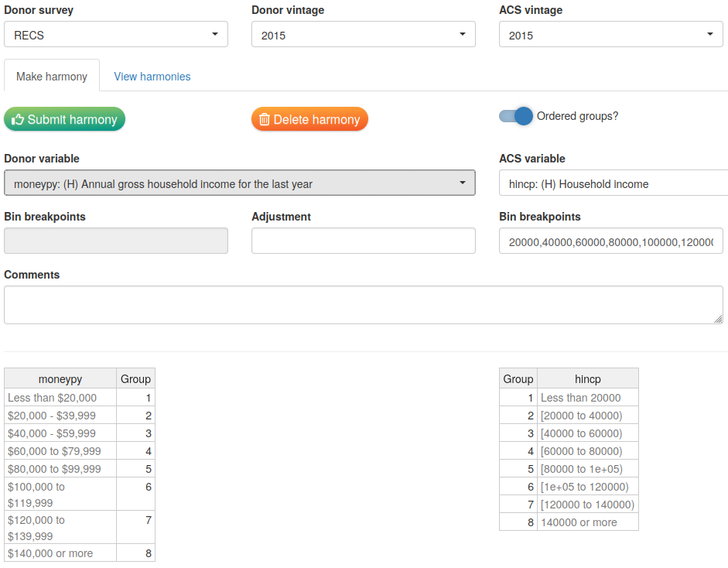Click trash icon on Delete harmony
Viewport: 728px width, 568px height.
pyautogui.click(x=265, y=119)
